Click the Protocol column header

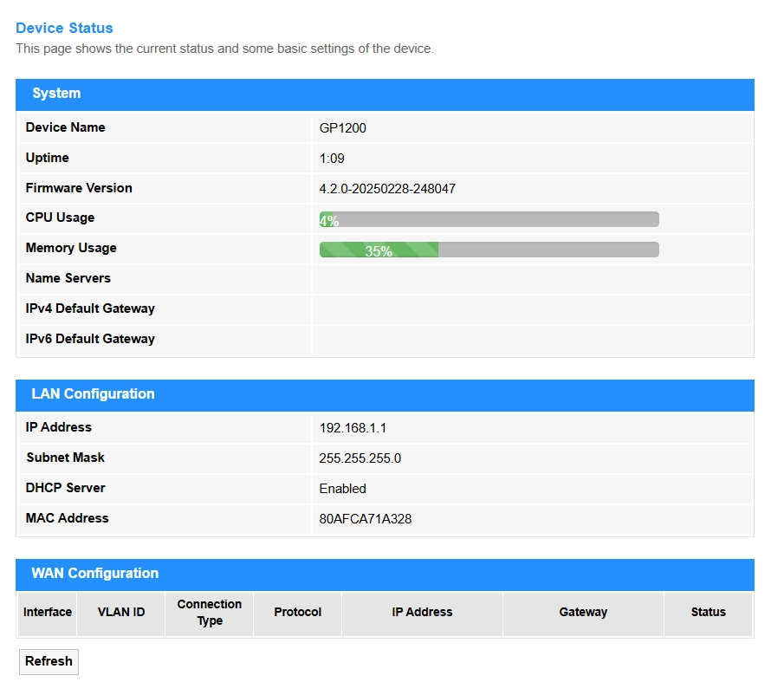point(297,613)
